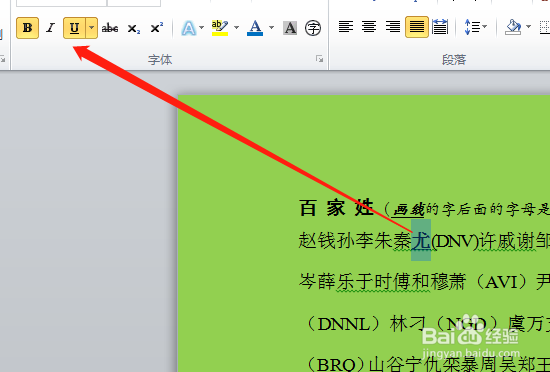Center align the text

(x=369, y=27)
